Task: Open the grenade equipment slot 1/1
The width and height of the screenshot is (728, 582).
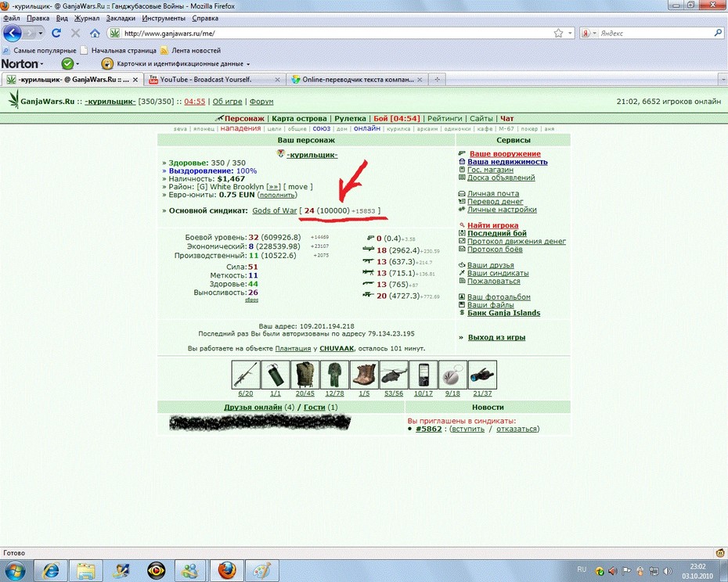Action: click(x=276, y=375)
